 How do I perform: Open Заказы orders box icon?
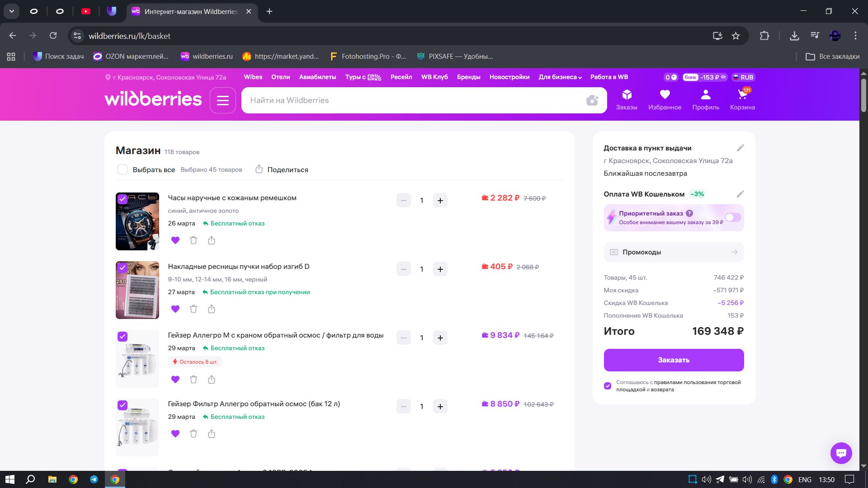pos(626,95)
